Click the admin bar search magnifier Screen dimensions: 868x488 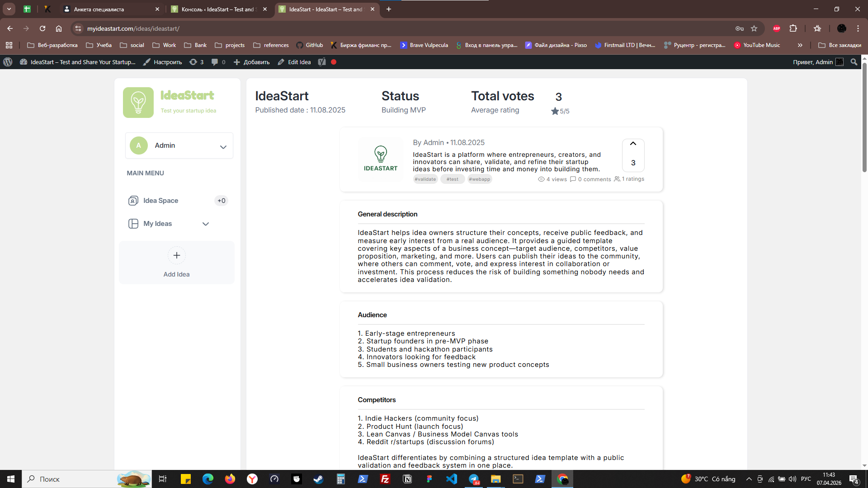click(854, 62)
